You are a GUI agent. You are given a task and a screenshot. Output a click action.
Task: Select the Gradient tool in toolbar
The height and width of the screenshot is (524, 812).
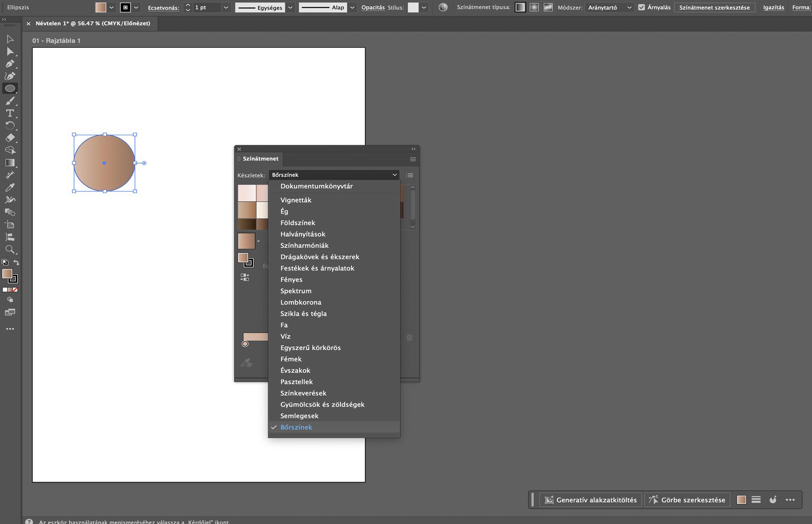pyautogui.click(x=10, y=163)
